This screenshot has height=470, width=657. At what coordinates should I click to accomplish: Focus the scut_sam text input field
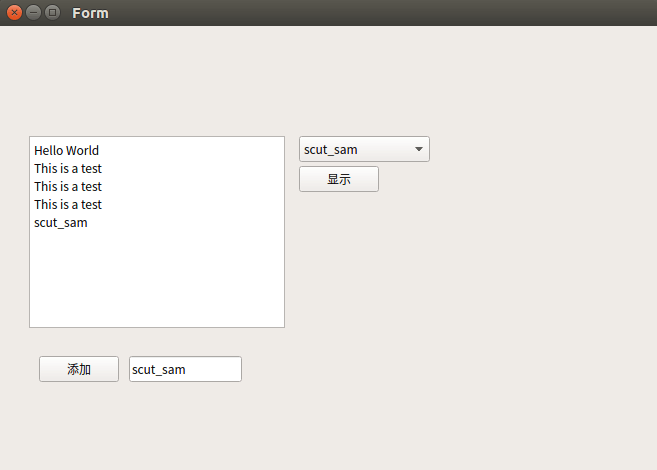pyautogui.click(x=185, y=369)
